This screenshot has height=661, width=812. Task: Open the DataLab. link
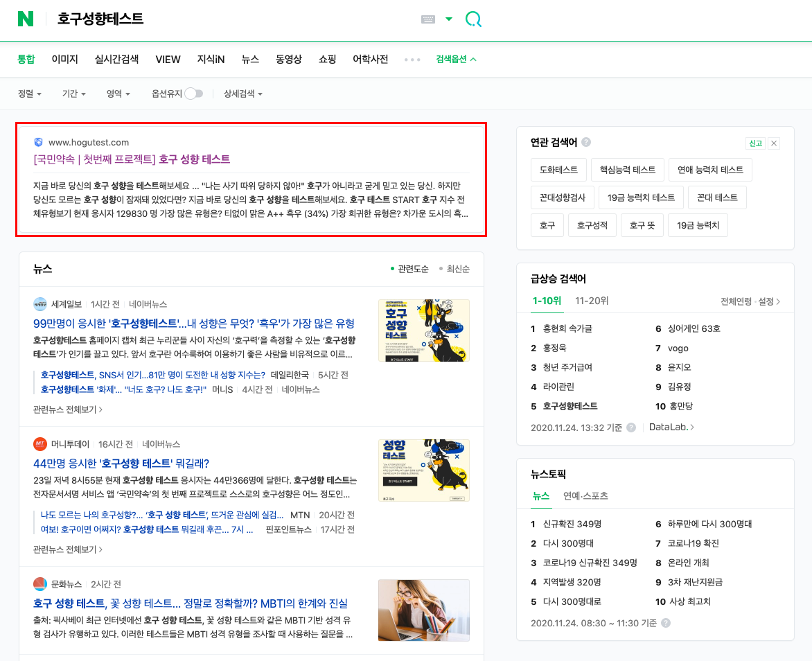click(671, 428)
